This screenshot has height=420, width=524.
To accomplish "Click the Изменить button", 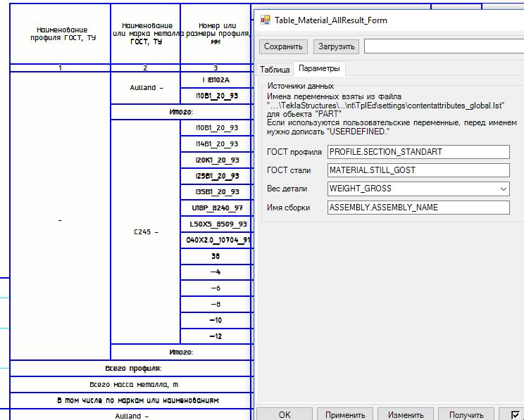I will coord(406,415).
